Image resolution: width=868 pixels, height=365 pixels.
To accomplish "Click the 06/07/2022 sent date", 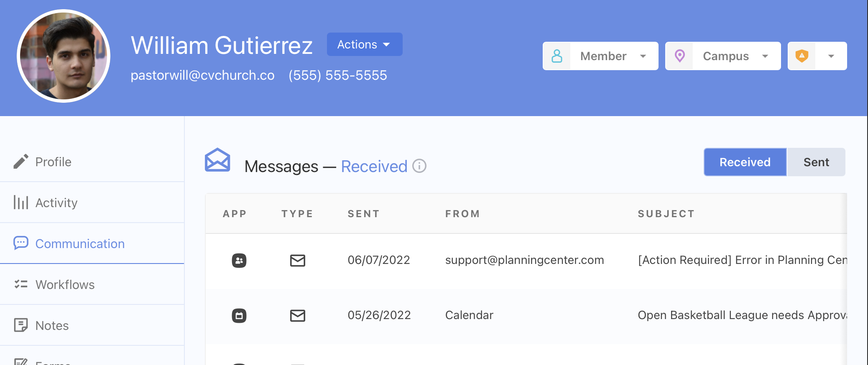I will (x=379, y=260).
